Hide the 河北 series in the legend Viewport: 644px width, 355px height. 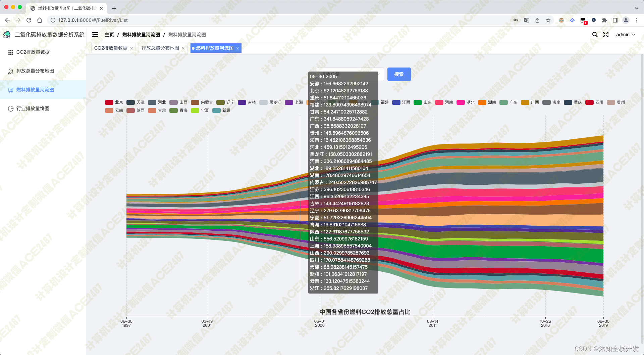(x=157, y=102)
